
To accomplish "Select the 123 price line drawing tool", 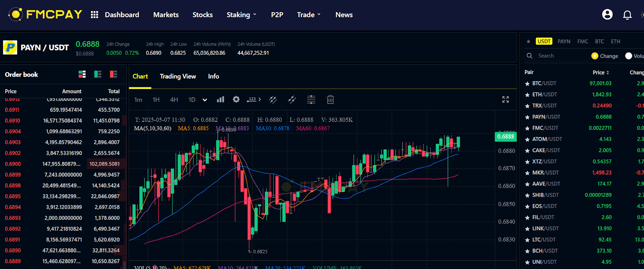I will 252,99.
